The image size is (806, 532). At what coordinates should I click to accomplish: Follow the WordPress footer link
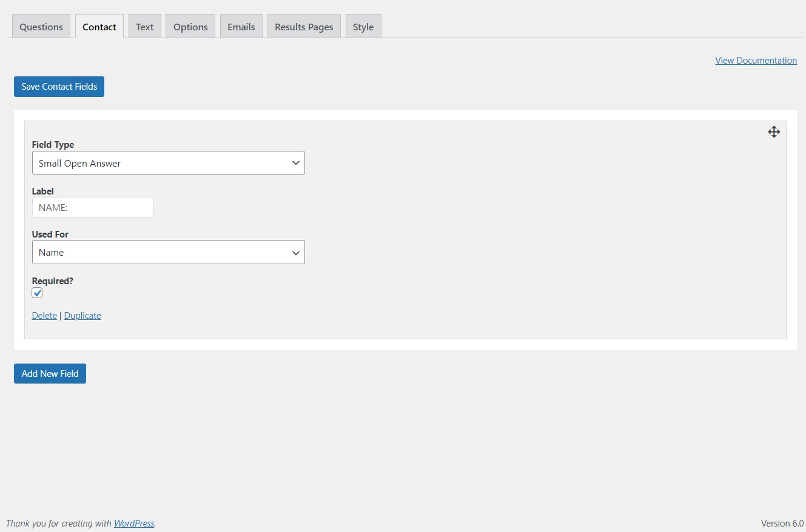click(134, 524)
